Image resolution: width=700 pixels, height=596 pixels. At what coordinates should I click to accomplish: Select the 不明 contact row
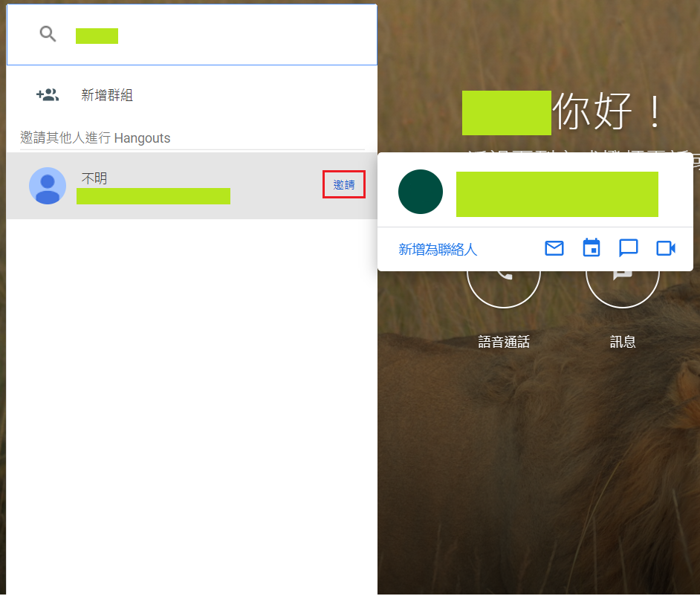click(x=192, y=186)
